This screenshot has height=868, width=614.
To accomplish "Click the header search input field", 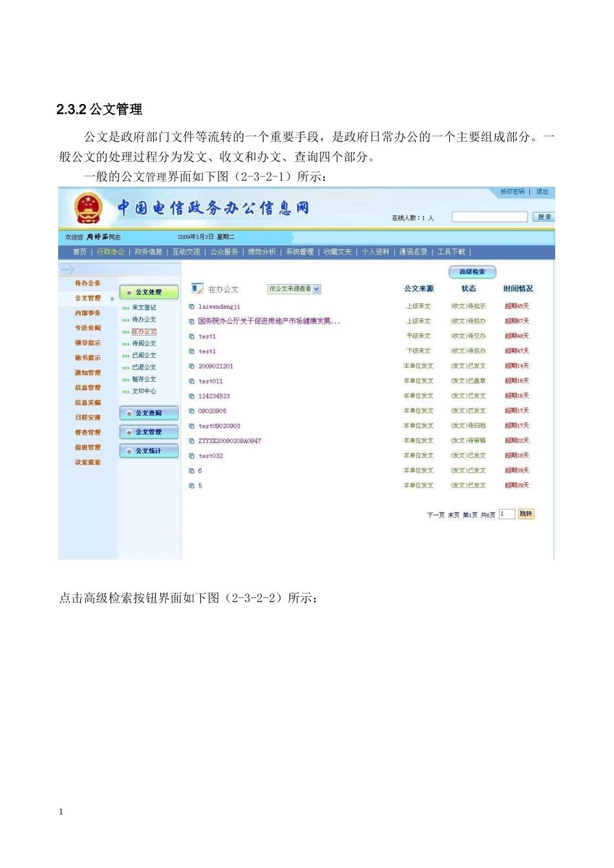I will [x=490, y=217].
